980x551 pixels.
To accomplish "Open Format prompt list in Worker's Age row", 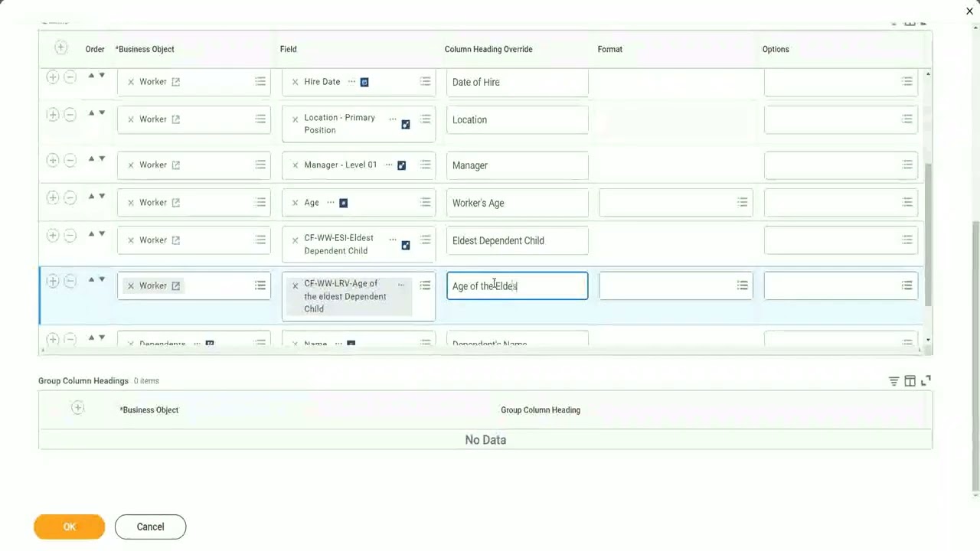I will pyautogui.click(x=743, y=202).
